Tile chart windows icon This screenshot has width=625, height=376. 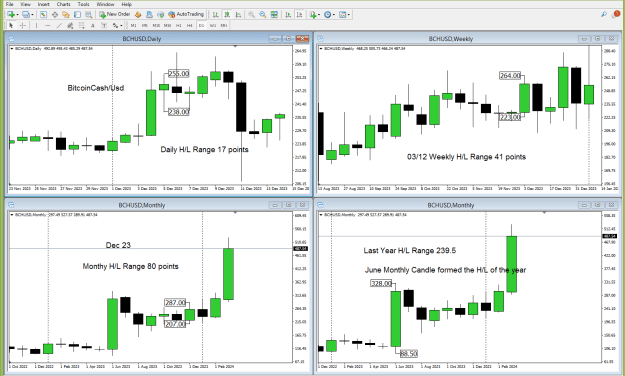(274, 14)
